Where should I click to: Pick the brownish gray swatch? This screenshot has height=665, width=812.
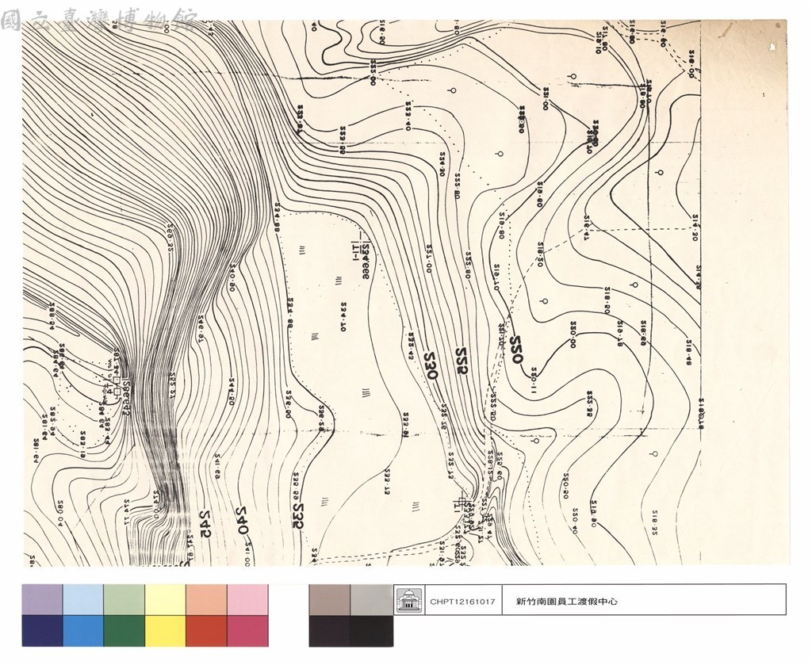click(329, 600)
